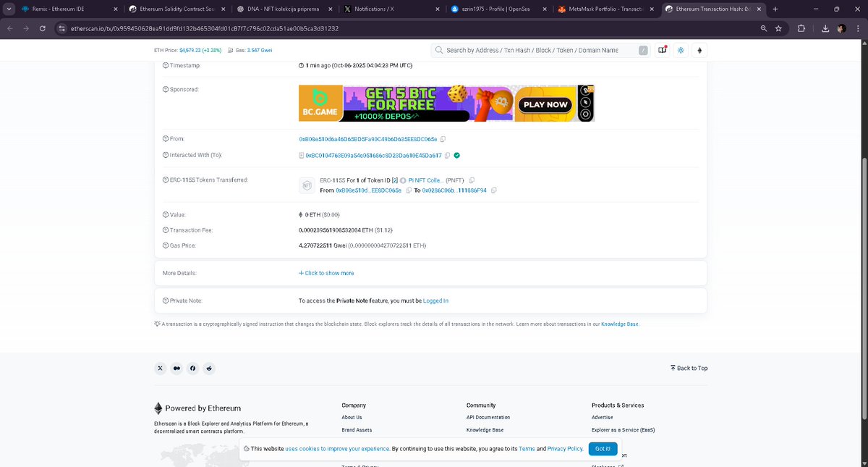Open Etherscan's X (Twitter) social link
The width and height of the screenshot is (868, 467).
click(x=161, y=368)
